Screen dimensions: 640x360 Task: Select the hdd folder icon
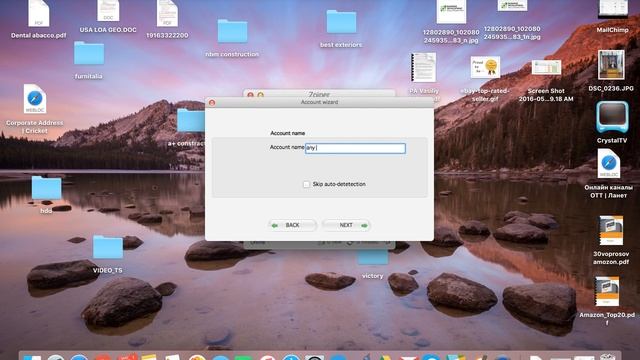[x=46, y=188]
